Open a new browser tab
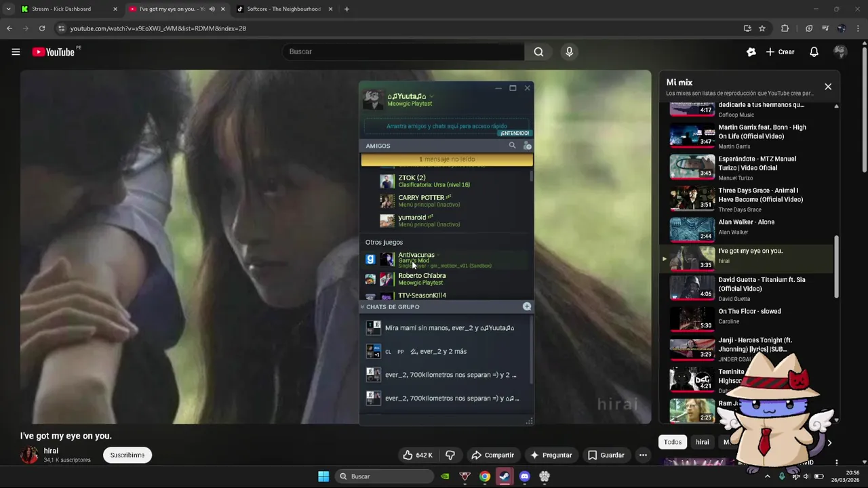Image resolution: width=868 pixels, height=488 pixels. [x=347, y=9]
